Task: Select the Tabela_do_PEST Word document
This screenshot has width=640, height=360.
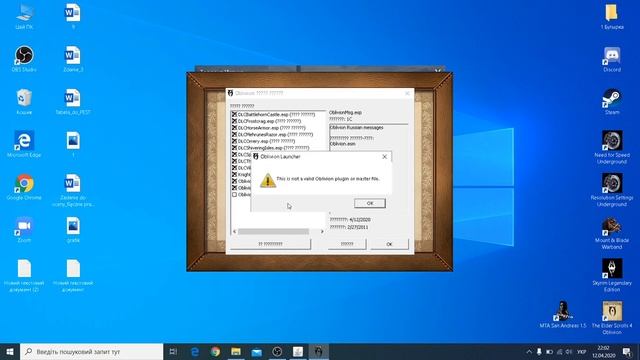Action: point(73,101)
